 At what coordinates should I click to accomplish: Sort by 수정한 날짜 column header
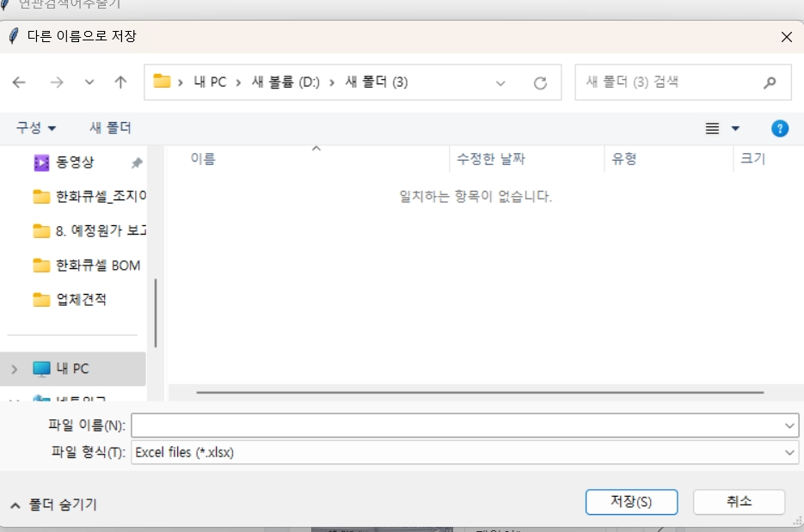(x=490, y=159)
